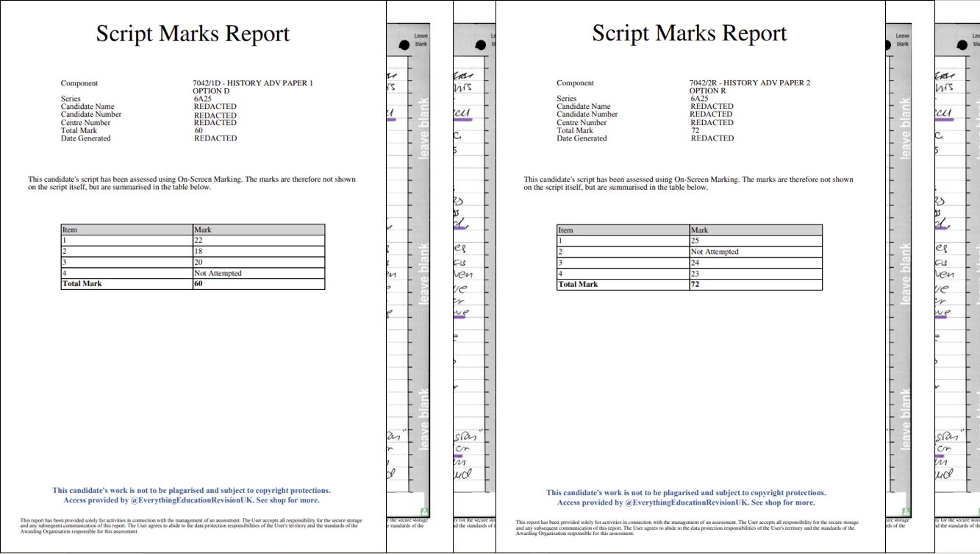980x554 pixels.
Task: Click the mark 18 cell for Item 2
Action: pyautogui.click(x=258, y=252)
